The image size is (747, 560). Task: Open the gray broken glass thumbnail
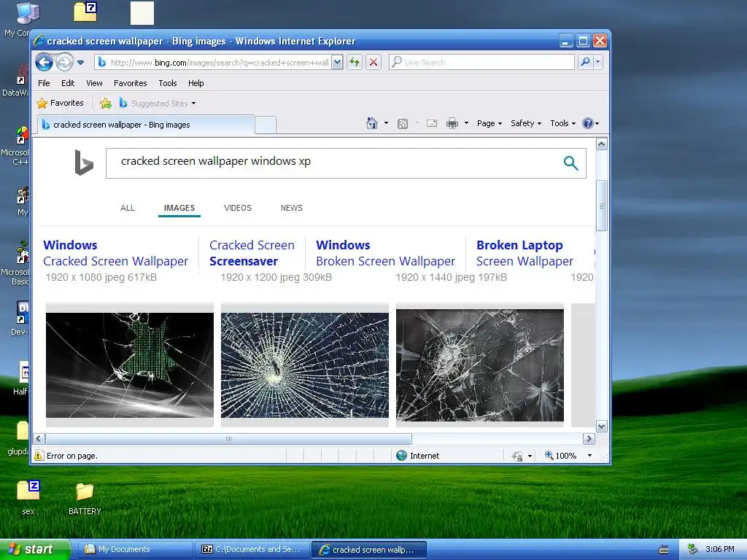480,365
